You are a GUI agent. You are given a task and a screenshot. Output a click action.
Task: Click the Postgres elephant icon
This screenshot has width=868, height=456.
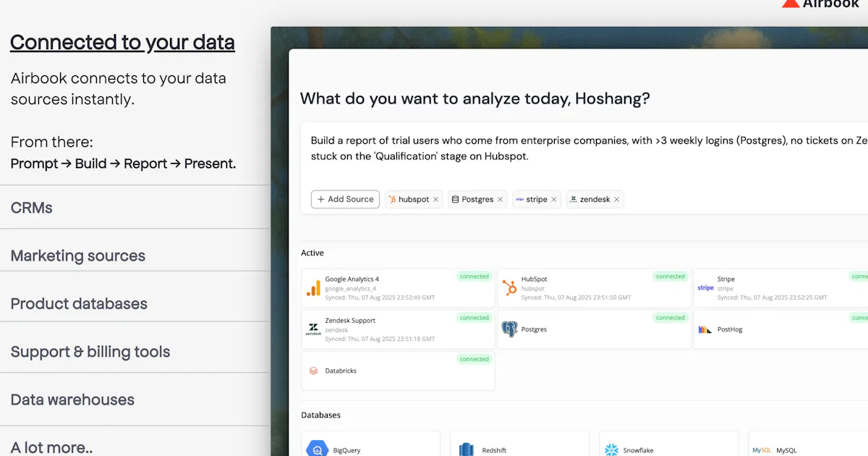[509, 329]
